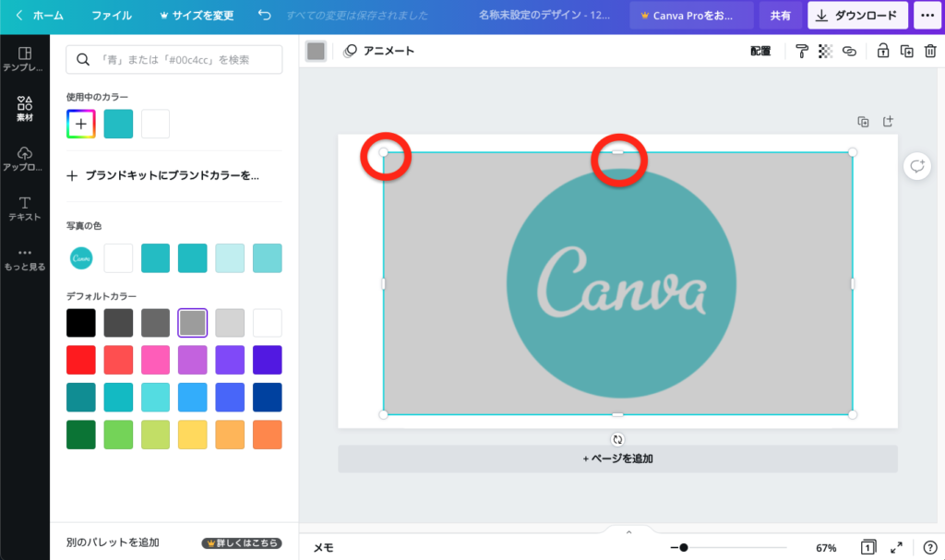945x560 pixels.
Task: Click the copy style paint roller icon
Action: point(802,52)
